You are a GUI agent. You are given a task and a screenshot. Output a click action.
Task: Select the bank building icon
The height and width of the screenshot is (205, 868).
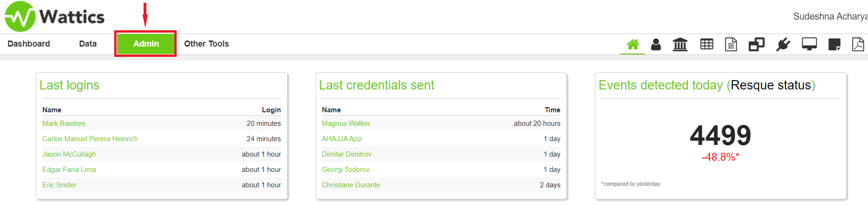pos(680,44)
